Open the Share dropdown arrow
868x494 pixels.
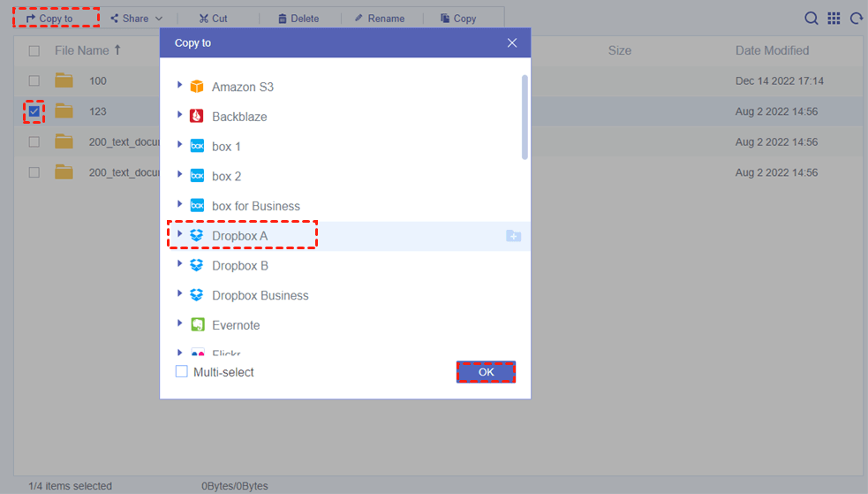click(x=159, y=19)
